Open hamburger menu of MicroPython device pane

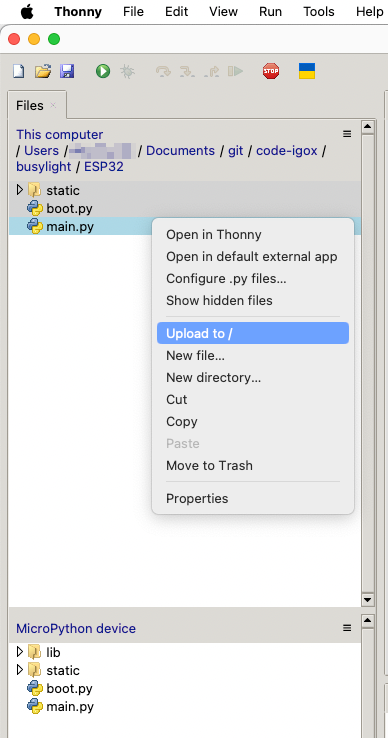coord(347,628)
